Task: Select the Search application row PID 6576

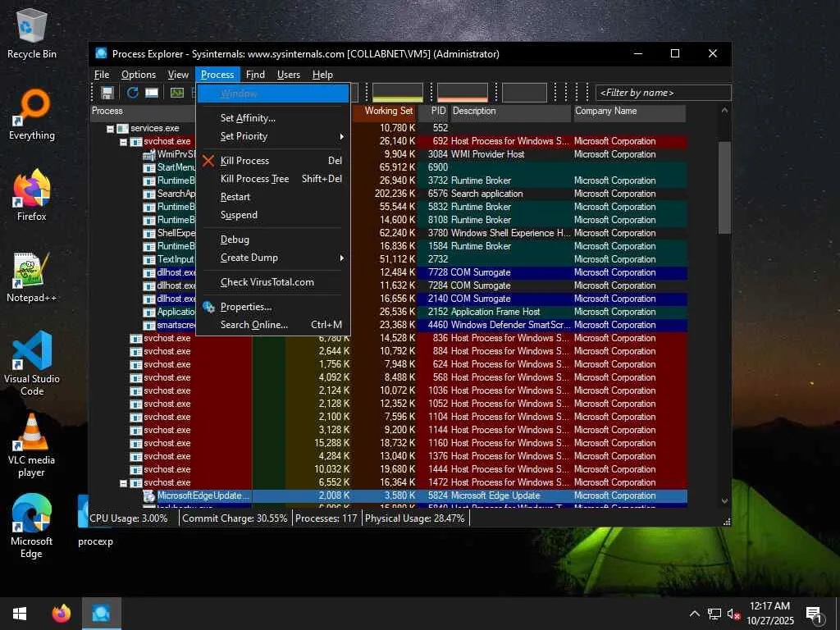Action: coord(388,194)
